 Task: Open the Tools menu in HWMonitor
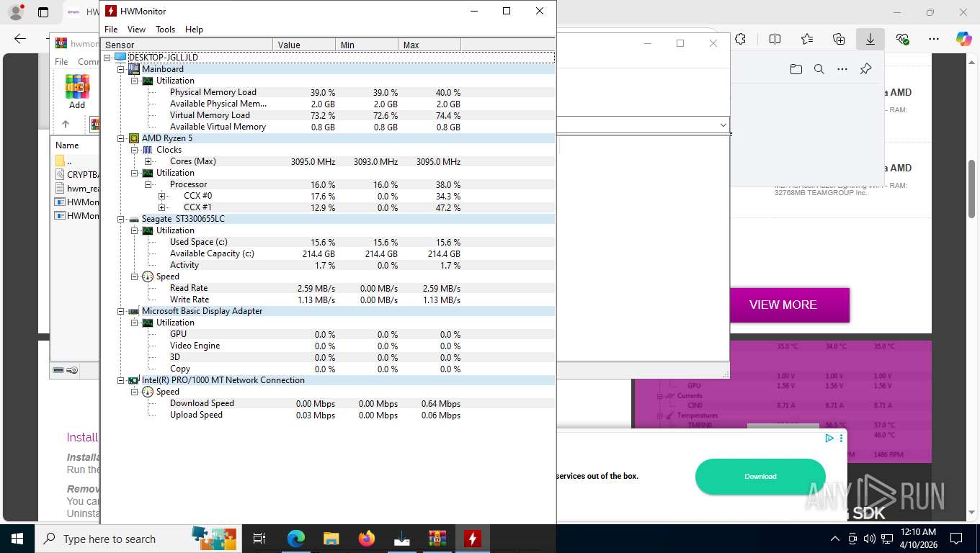166,30
